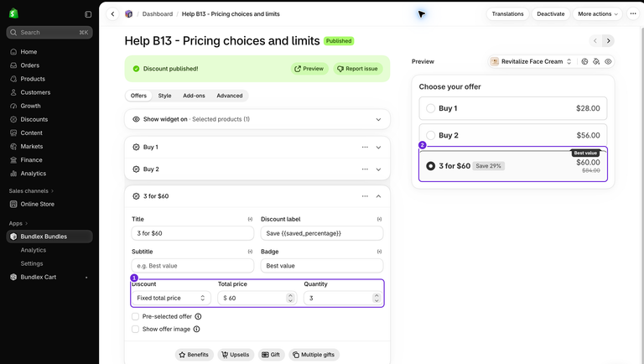Select Bundlex Bundles app
The height and width of the screenshot is (364, 644).
tap(49, 237)
